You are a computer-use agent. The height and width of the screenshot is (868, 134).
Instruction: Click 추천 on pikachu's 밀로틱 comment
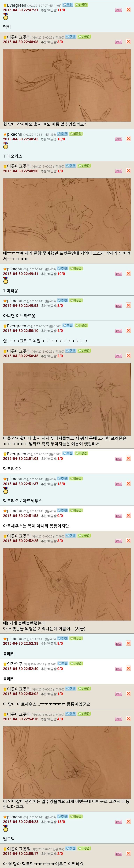point(62,816)
